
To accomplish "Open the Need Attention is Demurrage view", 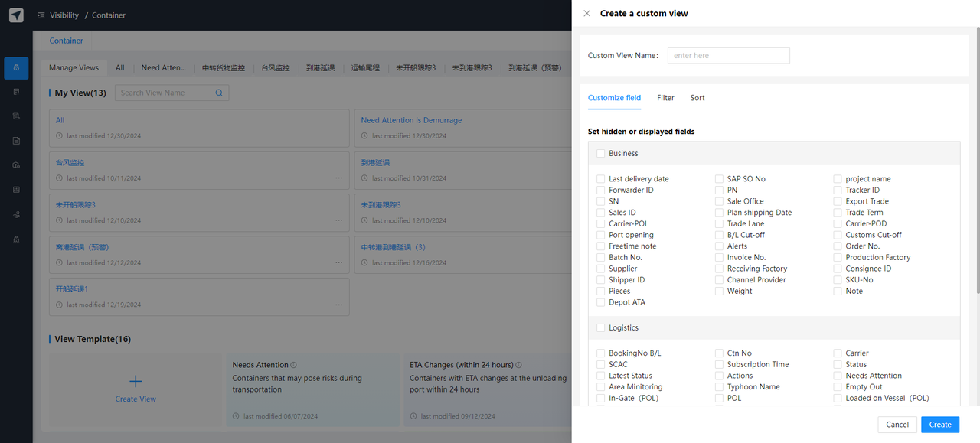I will [411, 120].
